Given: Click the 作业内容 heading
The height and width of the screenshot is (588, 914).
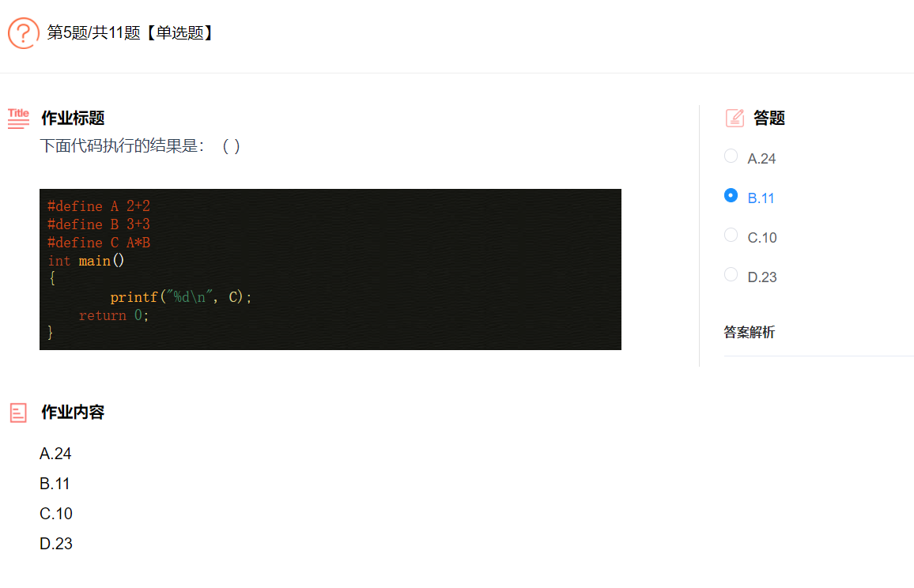Looking at the screenshot, I should click(72, 413).
